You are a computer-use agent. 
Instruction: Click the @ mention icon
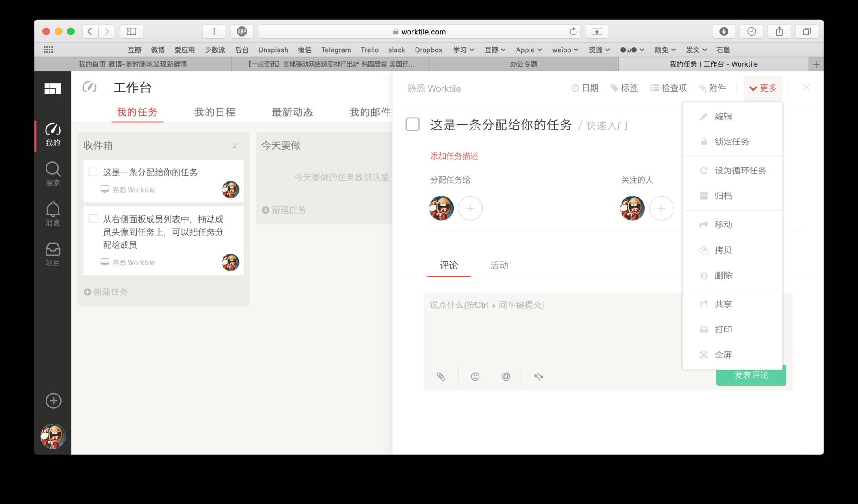(x=506, y=376)
